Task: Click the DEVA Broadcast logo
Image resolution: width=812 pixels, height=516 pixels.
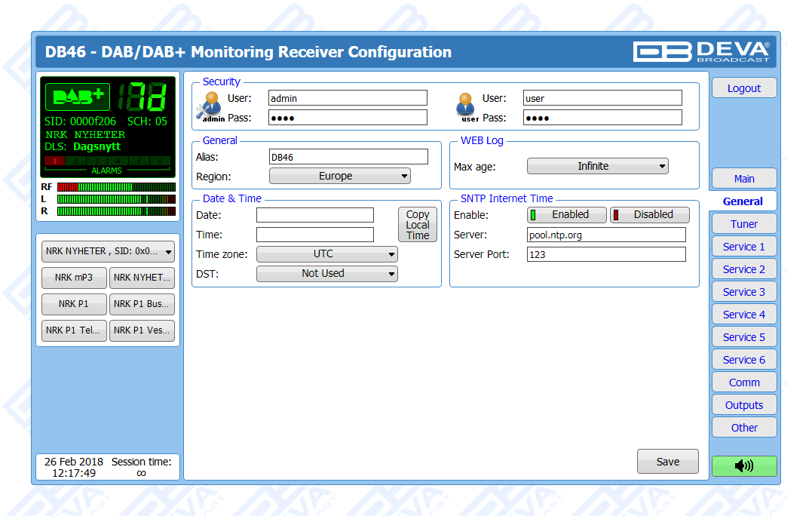Action: click(x=701, y=51)
